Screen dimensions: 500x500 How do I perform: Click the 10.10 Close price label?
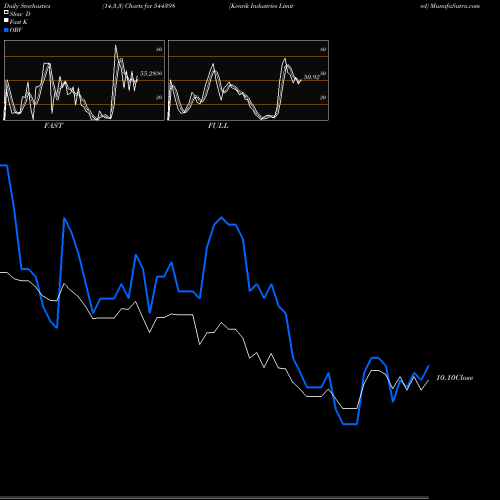click(x=455, y=378)
